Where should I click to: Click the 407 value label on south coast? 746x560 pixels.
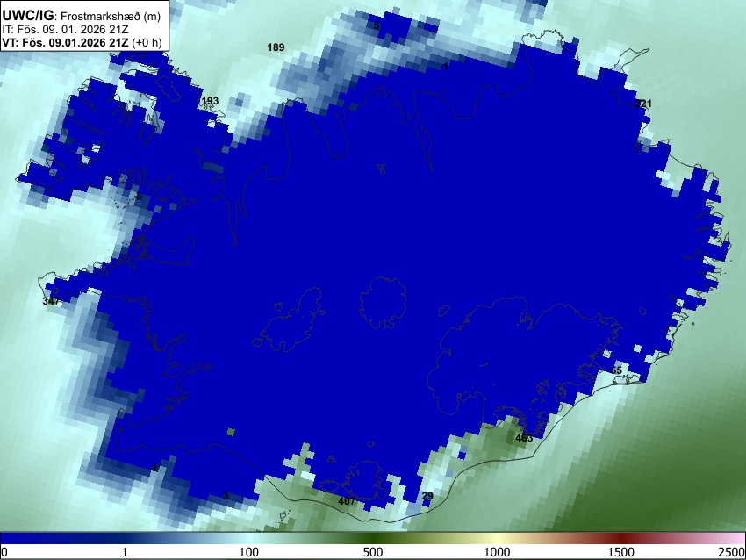[x=347, y=501]
